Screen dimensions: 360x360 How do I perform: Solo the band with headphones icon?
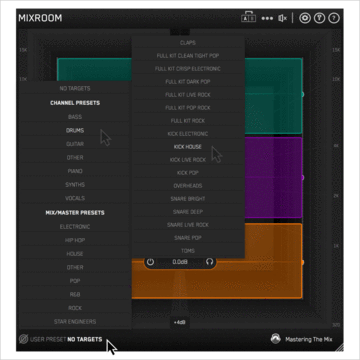point(209,262)
